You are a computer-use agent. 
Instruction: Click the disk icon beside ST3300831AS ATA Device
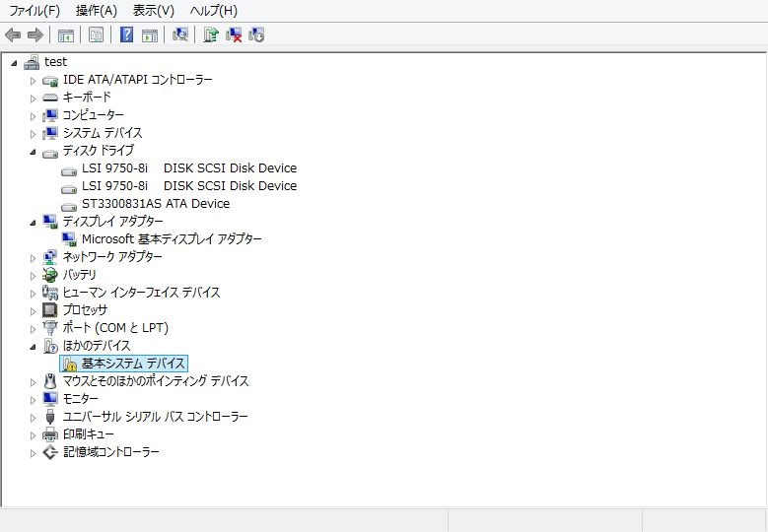coord(69,206)
